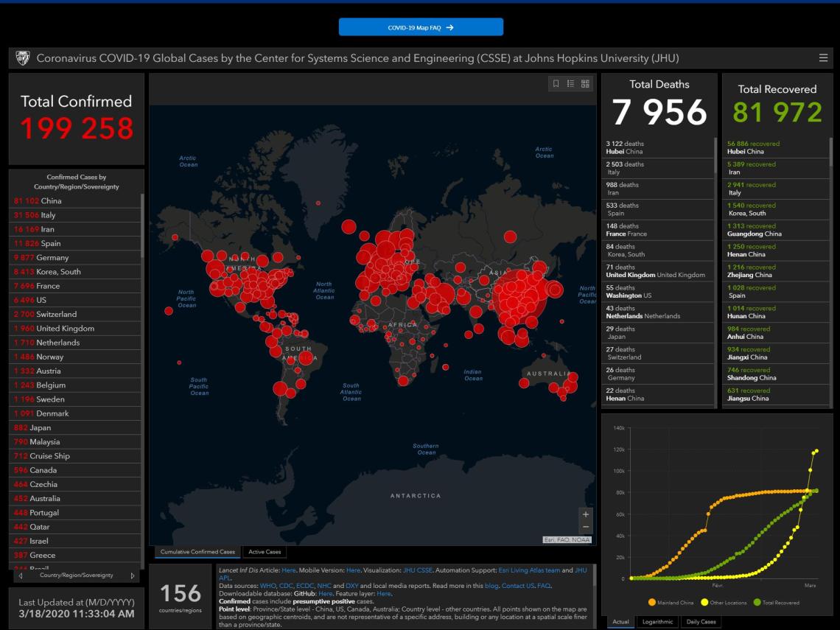840x630 pixels.
Task: Open the DXY data source link
Action: 352,586
